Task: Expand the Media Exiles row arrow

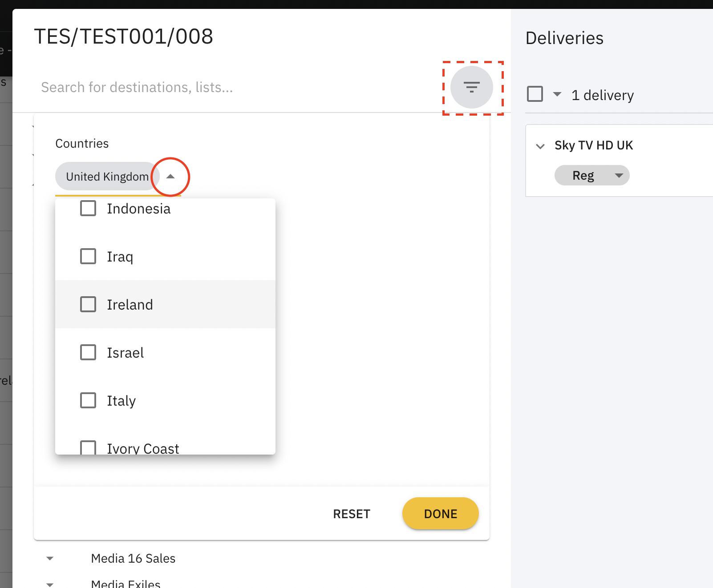Action: click(50, 584)
